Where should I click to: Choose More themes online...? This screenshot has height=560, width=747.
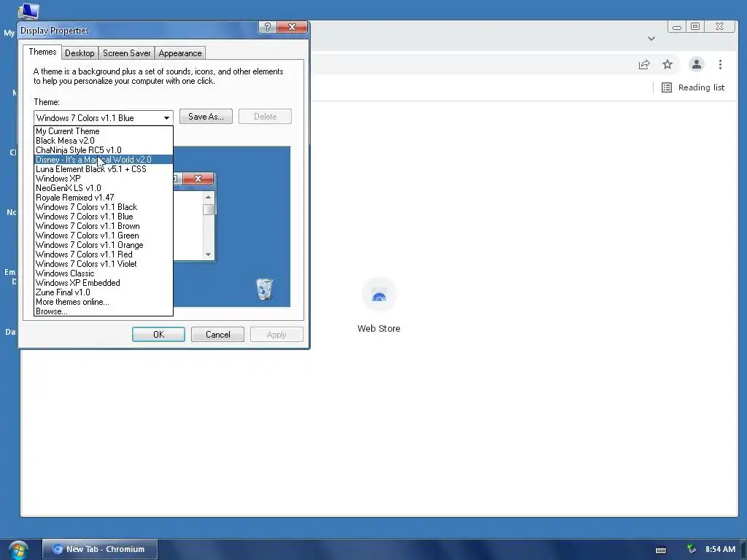[x=104, y=302]
